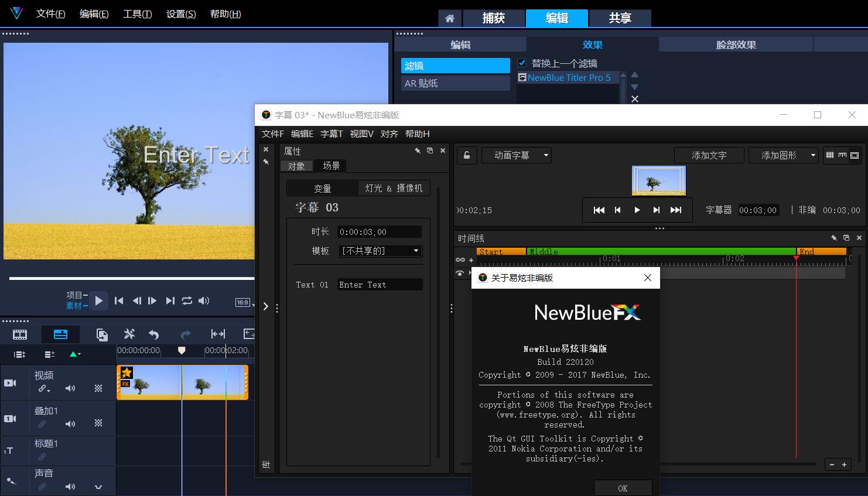Click the link icon in titler timeline
Screen dimensions: 868x496
(460, 260)
